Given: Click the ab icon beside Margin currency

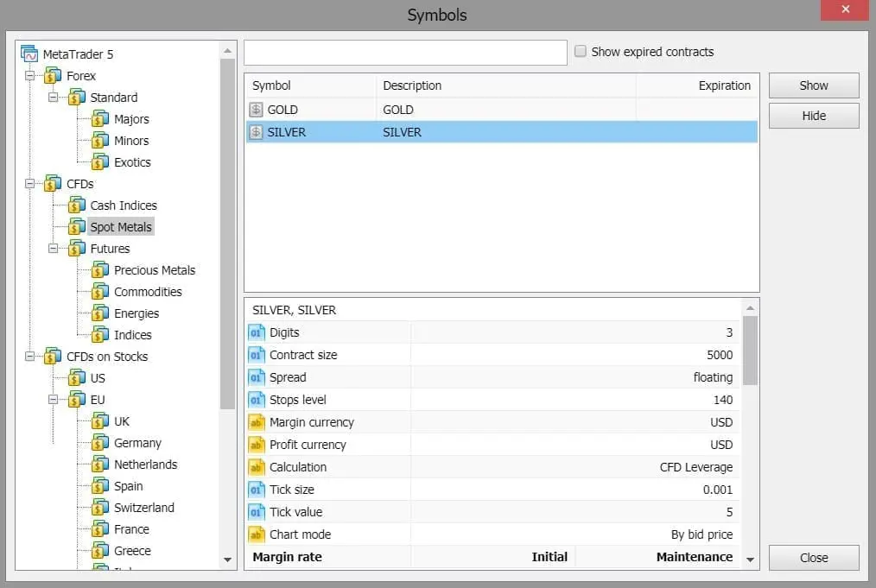Looking at the screenshot, I should point(257,421).
